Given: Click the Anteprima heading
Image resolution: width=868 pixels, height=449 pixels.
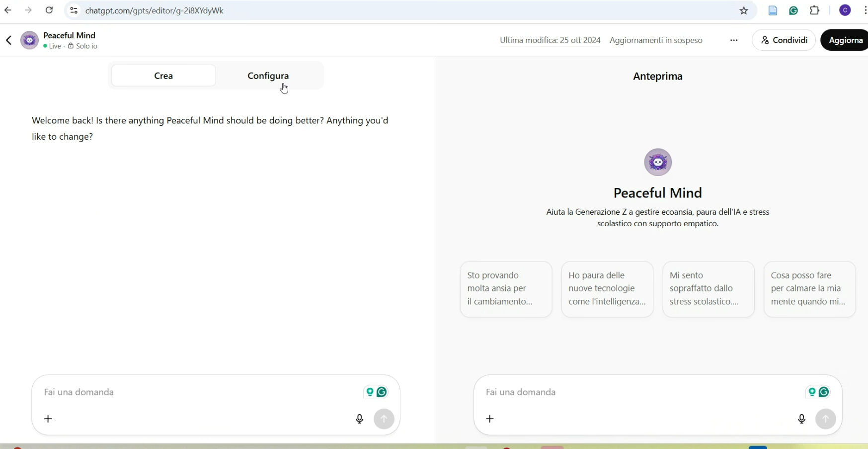Looking at the screenshot, I should click(x=658, y=76).
